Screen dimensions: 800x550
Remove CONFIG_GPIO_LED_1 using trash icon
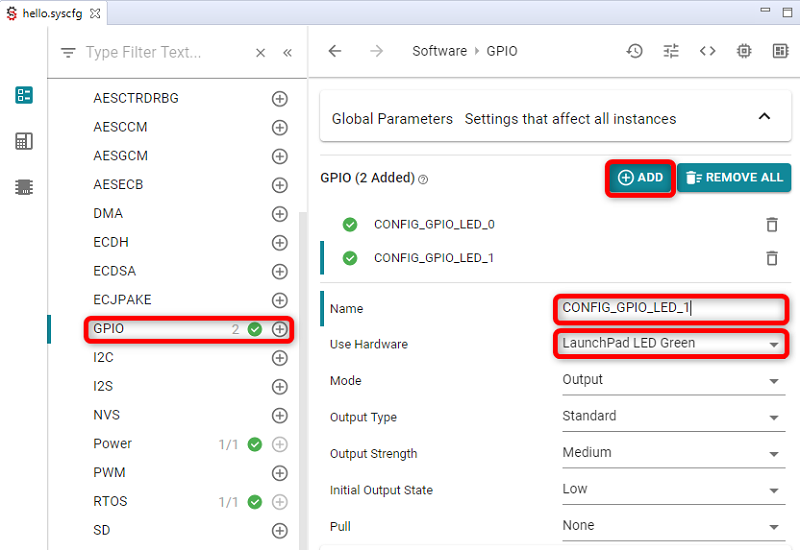tap(772, 258)
